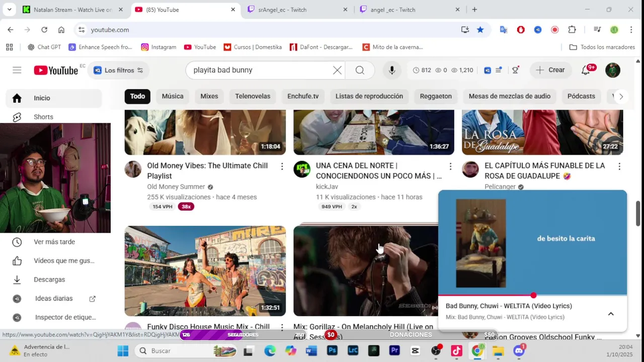This screenshot has height=362, width=644.
Task: Select the Enchufe.tv filter chip
Action: click(x=303, y=97)
